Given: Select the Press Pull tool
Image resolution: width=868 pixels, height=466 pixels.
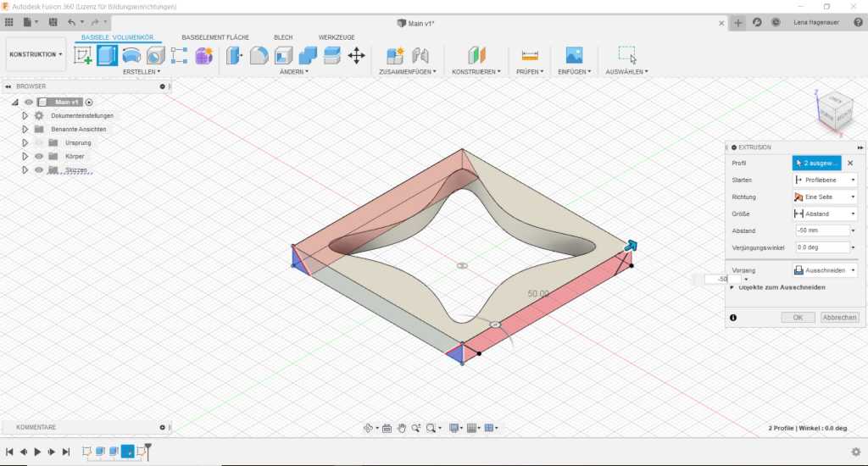Looking at the screenshot, I should click(x=235, y=55).
